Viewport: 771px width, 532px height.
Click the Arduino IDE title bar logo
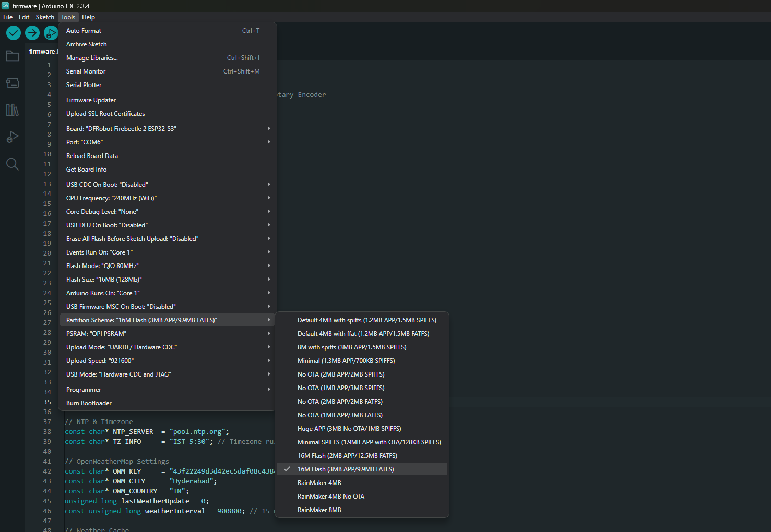tap(5, 6)
